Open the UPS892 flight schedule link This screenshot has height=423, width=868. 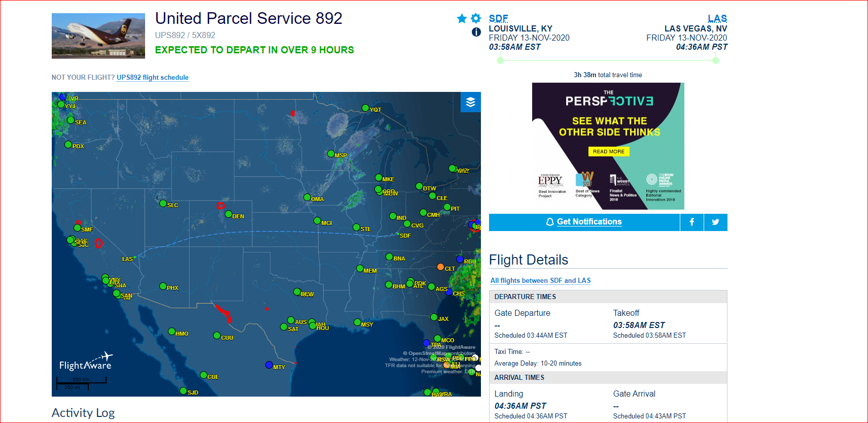point(153,78)
